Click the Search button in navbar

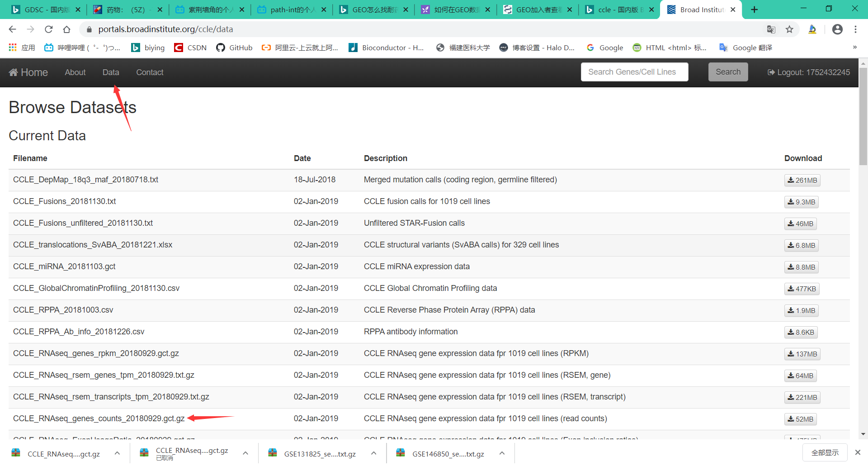[x=728, y=72]
